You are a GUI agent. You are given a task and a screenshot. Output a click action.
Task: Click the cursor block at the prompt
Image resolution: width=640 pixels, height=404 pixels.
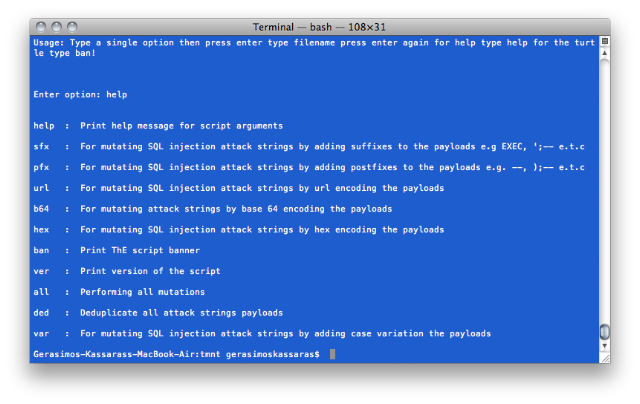click(333, 354)
